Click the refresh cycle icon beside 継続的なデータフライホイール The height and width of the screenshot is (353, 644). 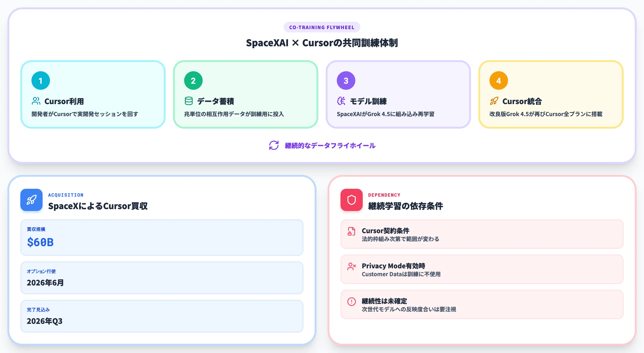274,146
